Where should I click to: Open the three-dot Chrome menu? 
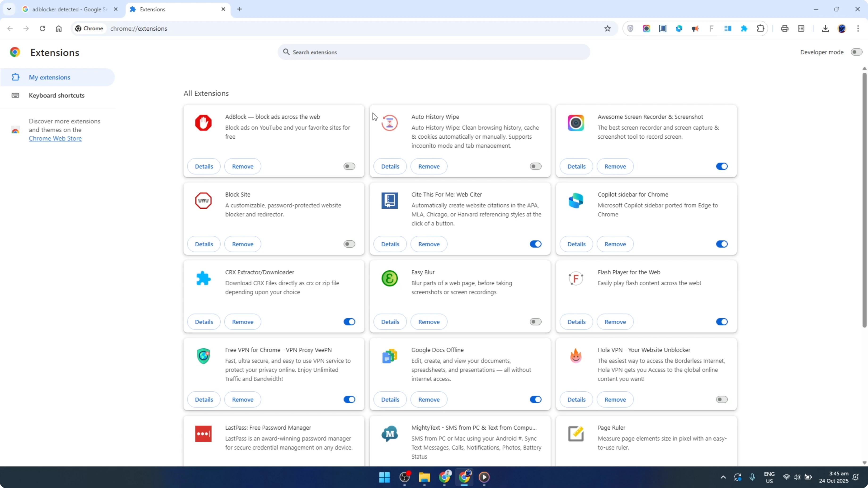(x=859, y=28)
